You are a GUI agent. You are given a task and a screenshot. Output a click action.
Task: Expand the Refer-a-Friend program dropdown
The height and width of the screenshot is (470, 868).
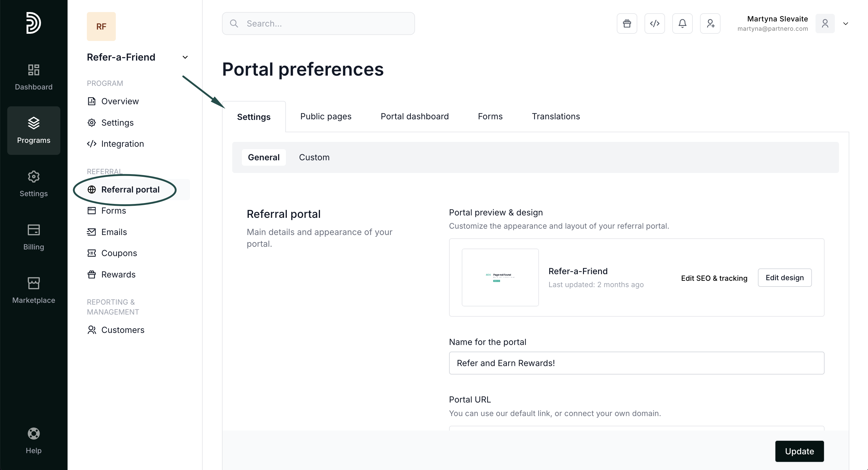[x=185, y=57]
